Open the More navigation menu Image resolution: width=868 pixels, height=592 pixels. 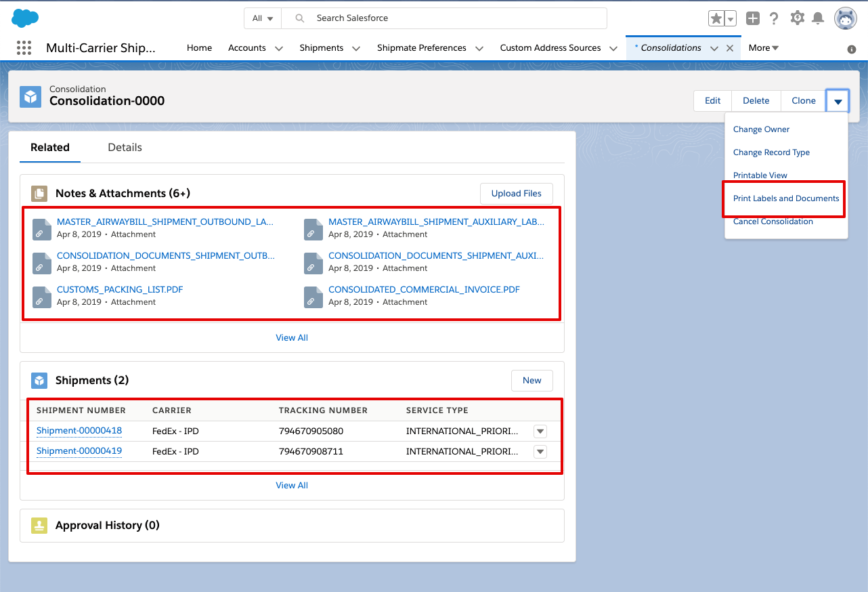764,48
